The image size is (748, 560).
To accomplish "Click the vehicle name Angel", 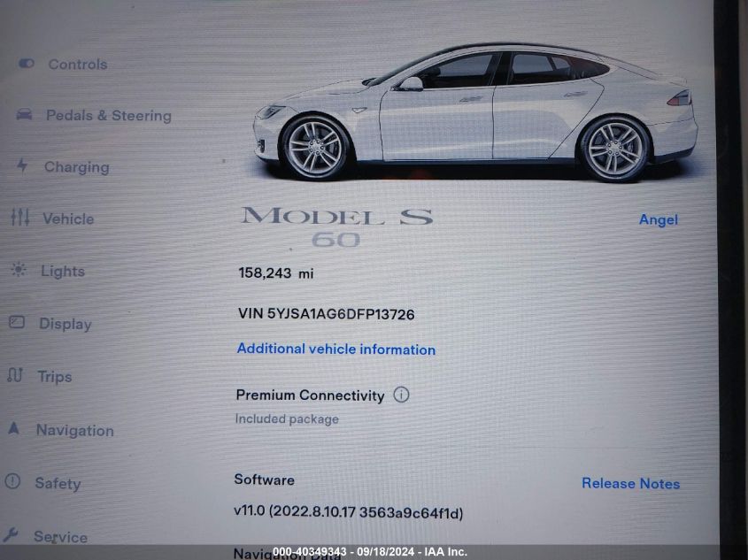I will coord(659,219).
